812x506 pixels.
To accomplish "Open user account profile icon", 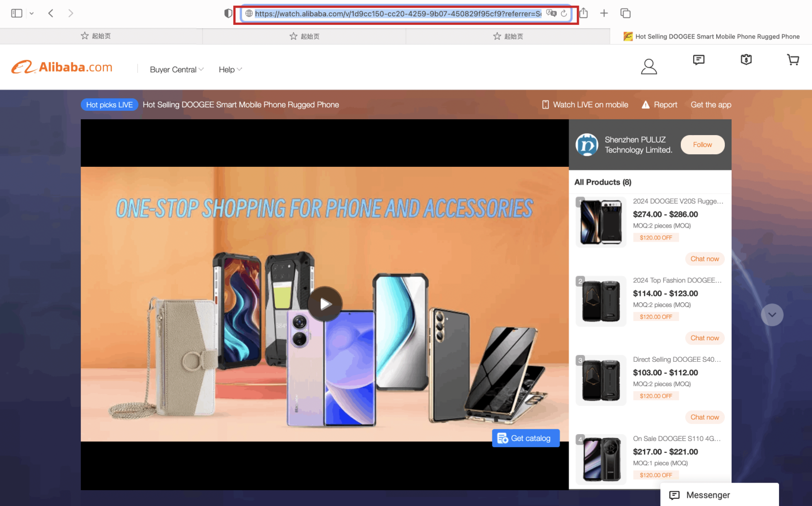I will pos(649,67).
